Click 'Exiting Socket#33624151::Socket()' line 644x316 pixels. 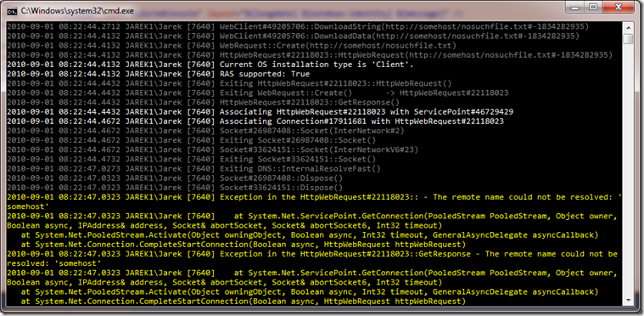click(192, 159)
